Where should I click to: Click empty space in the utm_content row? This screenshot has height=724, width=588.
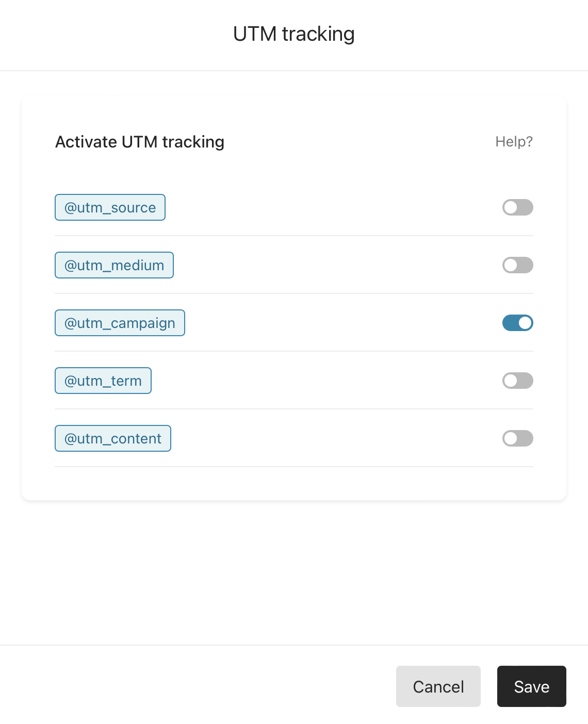pos(337,438)
